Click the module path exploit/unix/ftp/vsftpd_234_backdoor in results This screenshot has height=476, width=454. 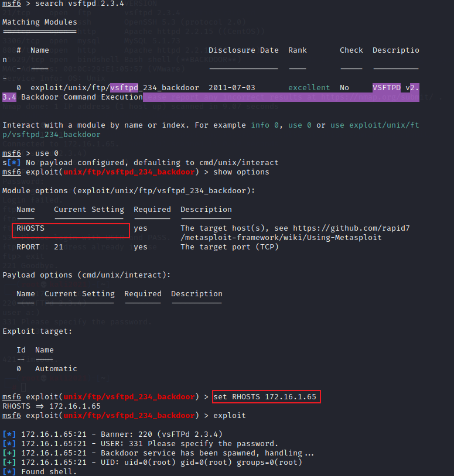pos(115,88)
